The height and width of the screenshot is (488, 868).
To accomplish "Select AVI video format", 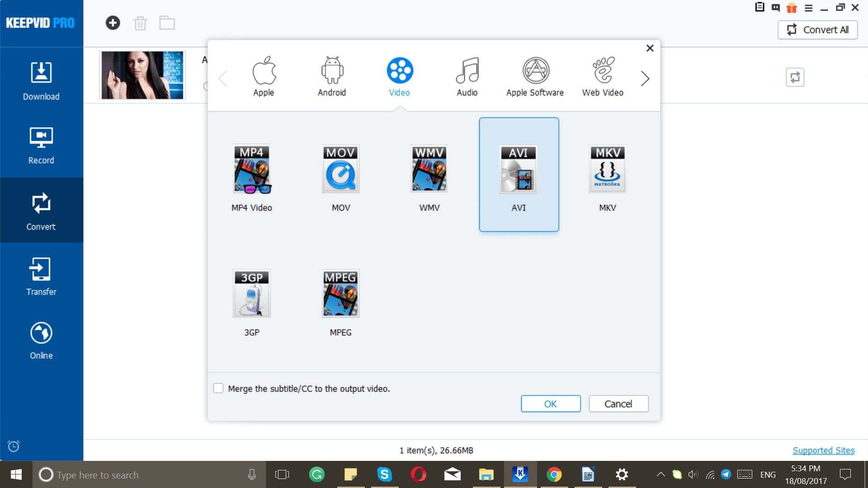I will [x=519, y=174].
